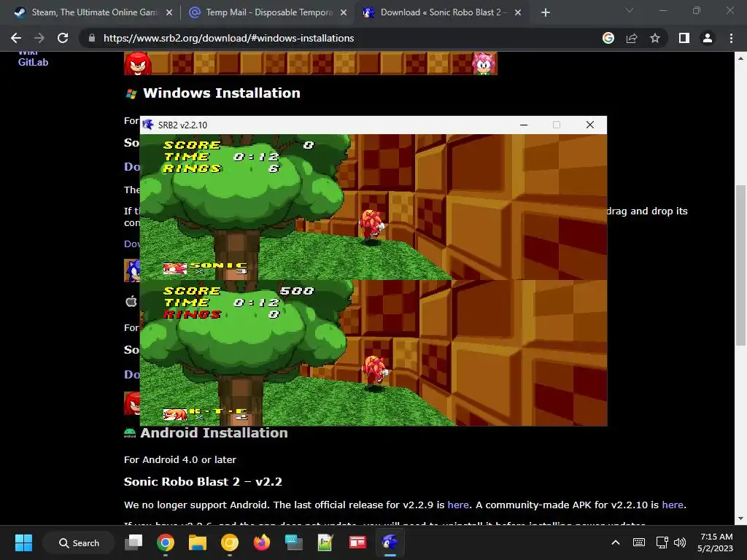Share this page using share icon

(632, 38)
